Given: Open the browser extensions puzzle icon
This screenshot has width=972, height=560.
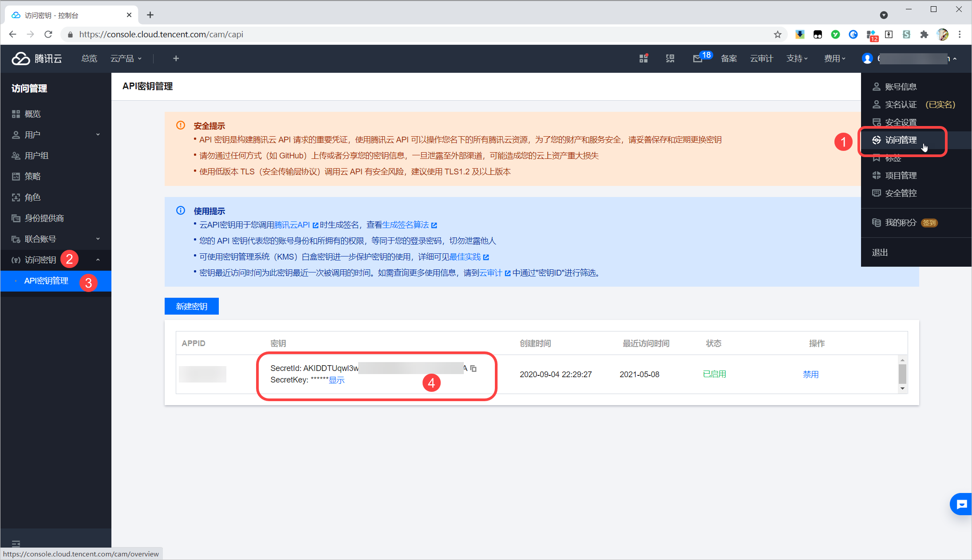Looking at the screenshot, I should pos(924,35).
